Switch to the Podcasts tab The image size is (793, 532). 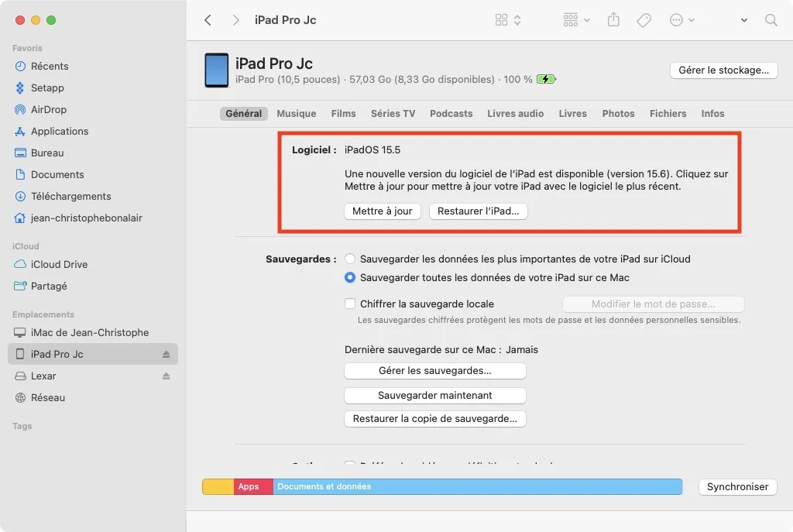tap(451, 114)
